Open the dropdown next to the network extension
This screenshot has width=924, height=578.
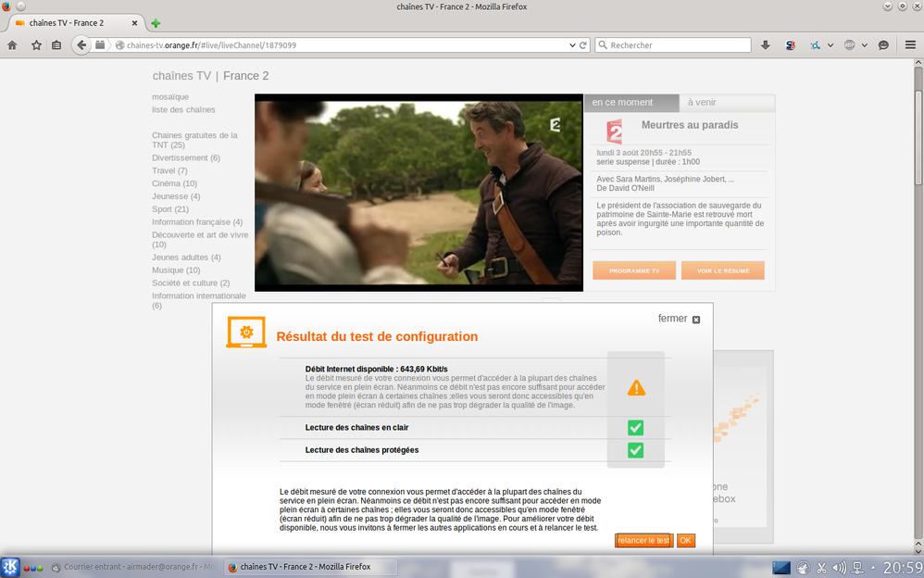pos(830,44)
